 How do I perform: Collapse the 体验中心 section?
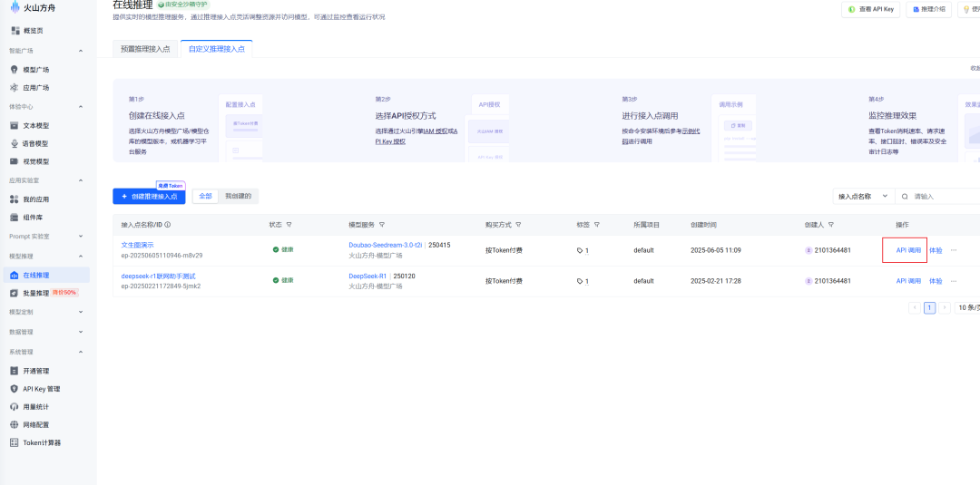click(81, 107)
